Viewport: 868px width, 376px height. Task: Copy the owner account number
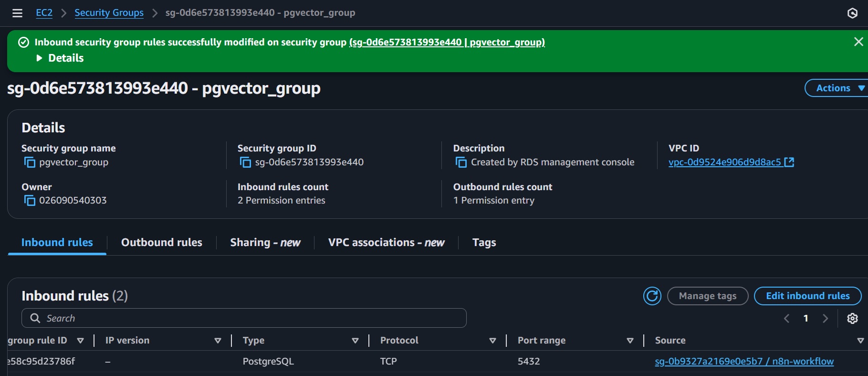[30, 201]
